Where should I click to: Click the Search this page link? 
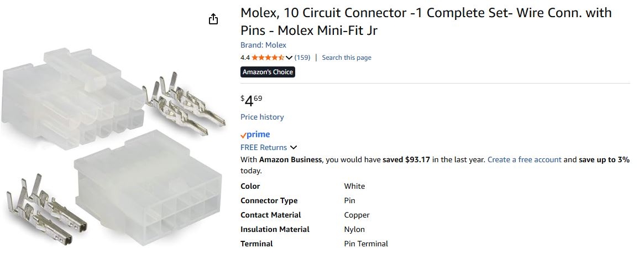pyautogui.click(x=347, y=58)
